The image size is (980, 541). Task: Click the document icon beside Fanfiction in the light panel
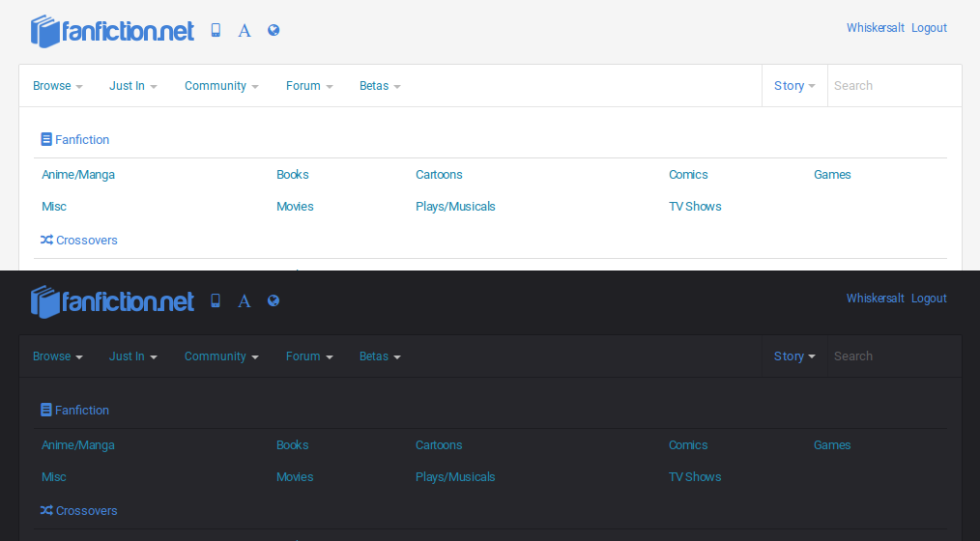pyautogui.click(x=46, y=139)
